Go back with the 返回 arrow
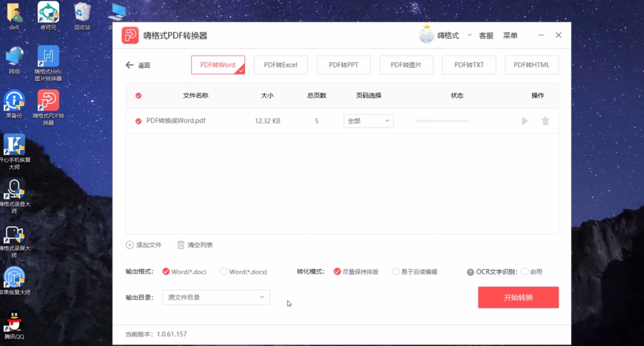The width and height of the screenshot is (644, 346). click(138, 65)
